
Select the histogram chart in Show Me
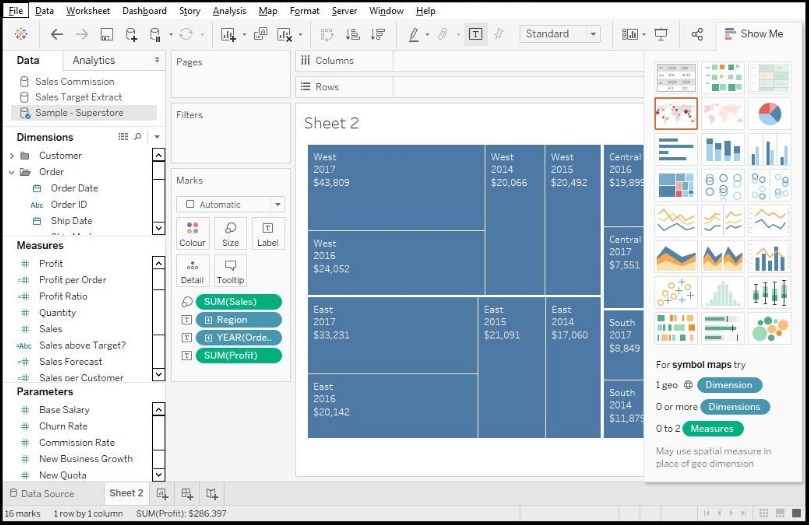tap(723, 292)
